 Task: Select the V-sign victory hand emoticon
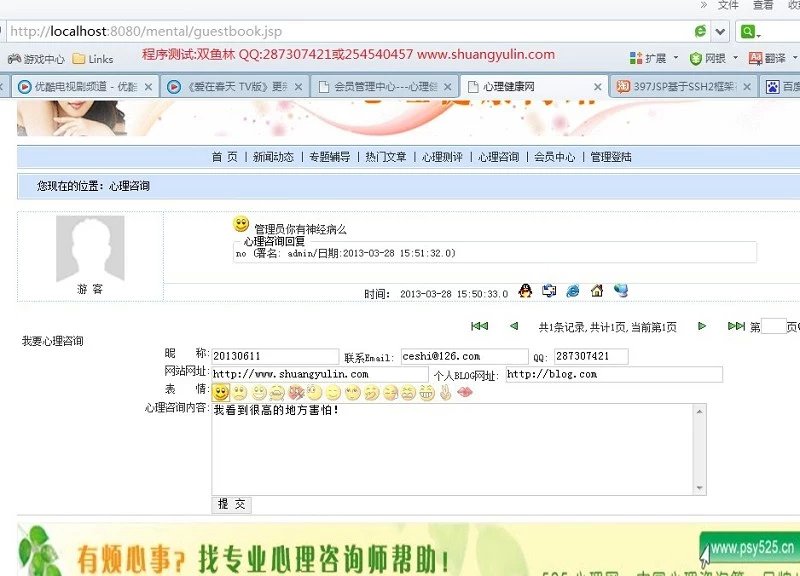click(x=445, y=392)
